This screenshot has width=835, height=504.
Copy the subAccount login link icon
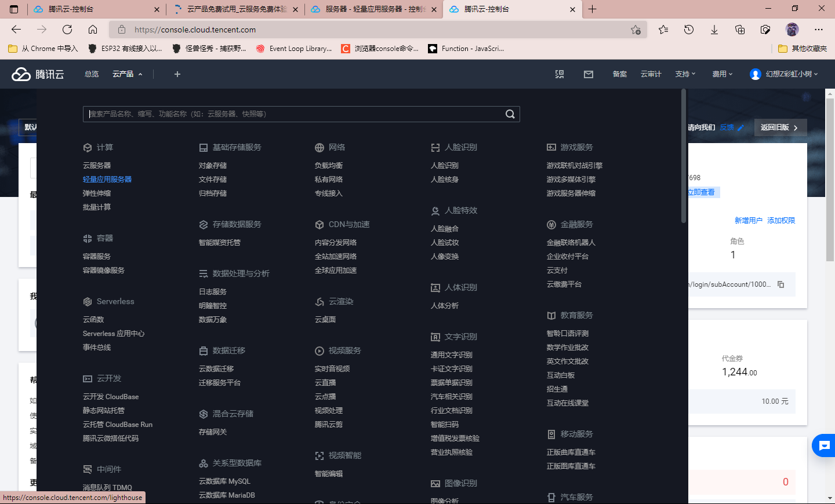point(781,284)
